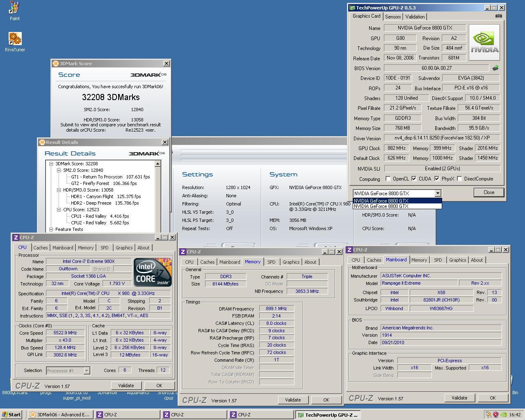Select GT2 - Firefly Forest row

coord(109,183)
